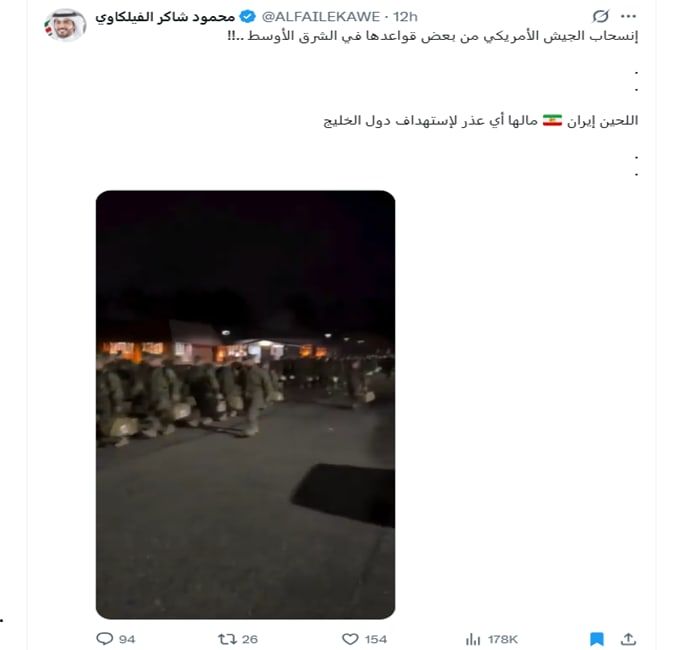Open the view analytics bar chart icon

point(473,640)
